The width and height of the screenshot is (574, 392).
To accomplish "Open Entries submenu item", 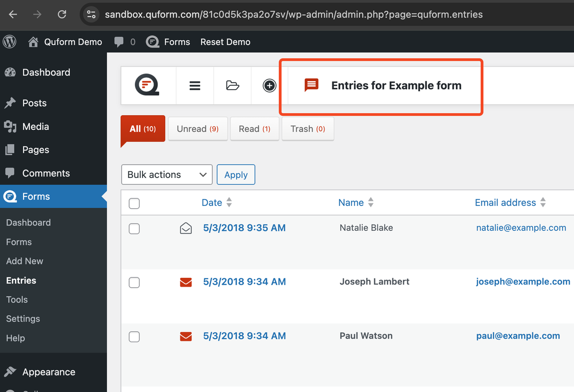I will 21,280.
